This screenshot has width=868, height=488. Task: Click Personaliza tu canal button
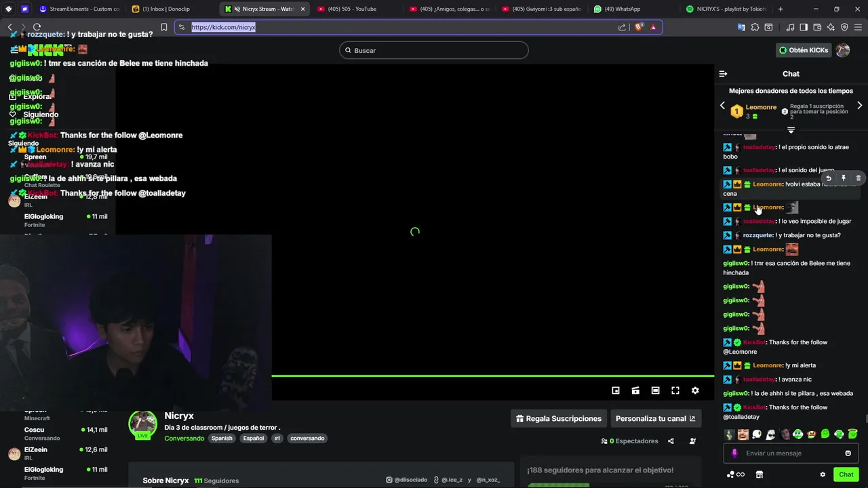point(656,419)
